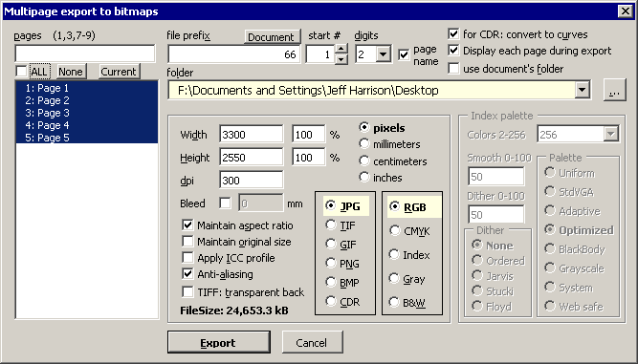Screen dimensions: 638x364
Task: Click the start # number field
Action: click(319, 54)
